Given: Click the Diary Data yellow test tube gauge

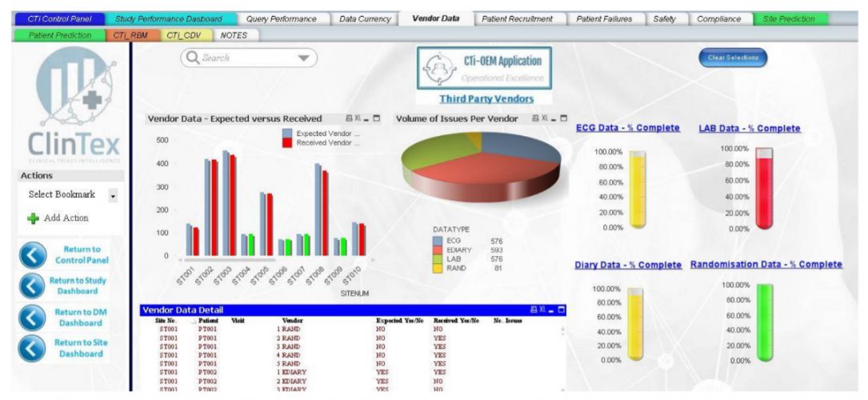Looking at the screenshot, I should [635, 324].
